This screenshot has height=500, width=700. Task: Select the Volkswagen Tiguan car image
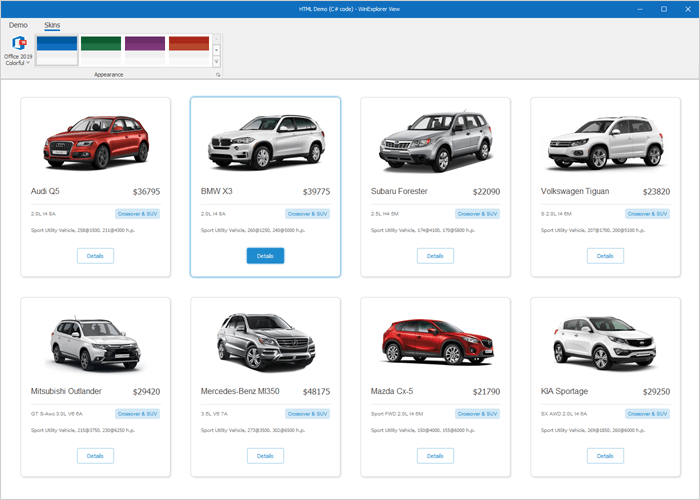pyautogui.click(x=606, y=143)
